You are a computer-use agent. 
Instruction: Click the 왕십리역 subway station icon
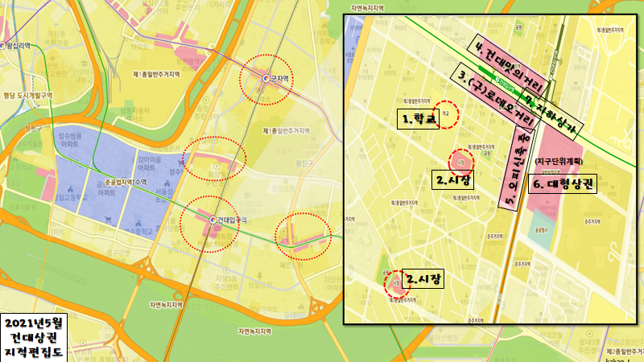3,46
